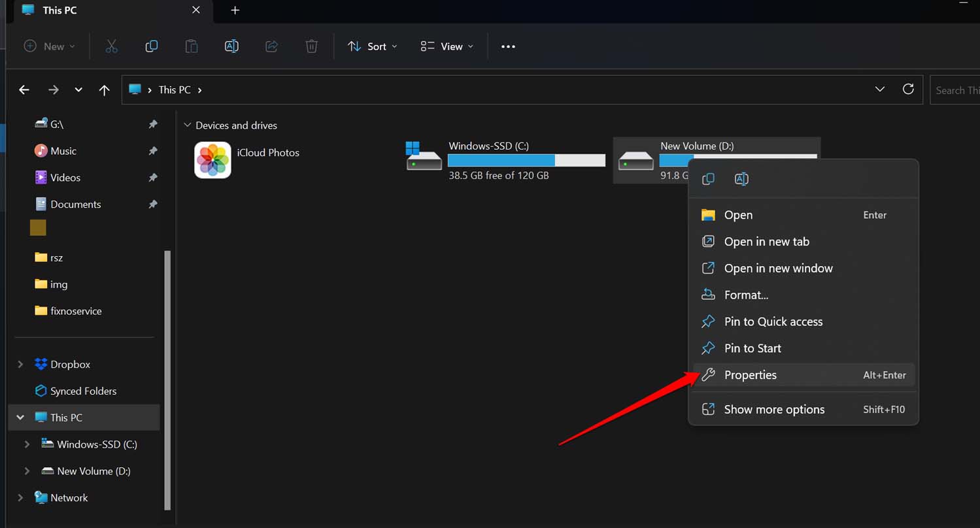This screenshot has width=980, height=528.
Task: Open the three-dot See more menu
Action: [508, 46]
